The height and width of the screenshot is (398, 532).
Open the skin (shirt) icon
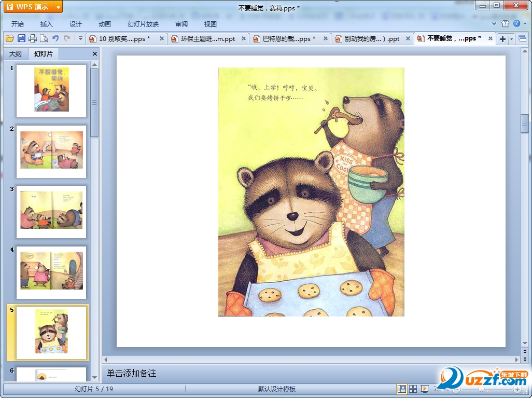click(x=505, y=23)
